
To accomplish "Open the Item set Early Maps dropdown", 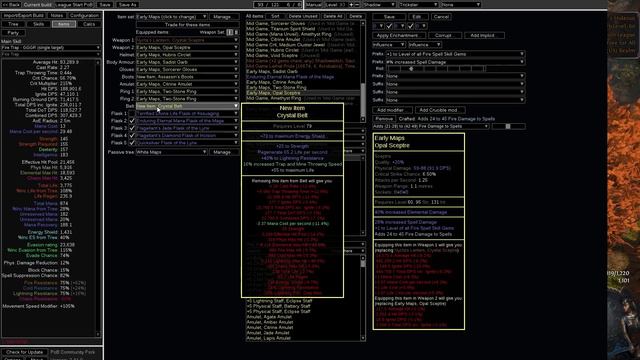I will pos(171,17).
